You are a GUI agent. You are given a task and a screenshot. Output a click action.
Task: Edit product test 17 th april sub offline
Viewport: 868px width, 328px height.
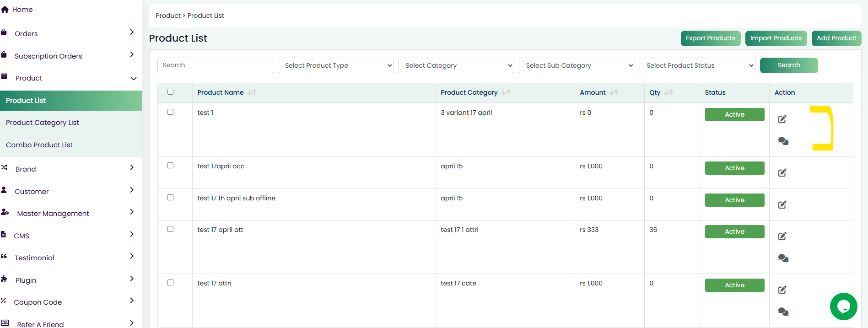click(x=782, y=204)
